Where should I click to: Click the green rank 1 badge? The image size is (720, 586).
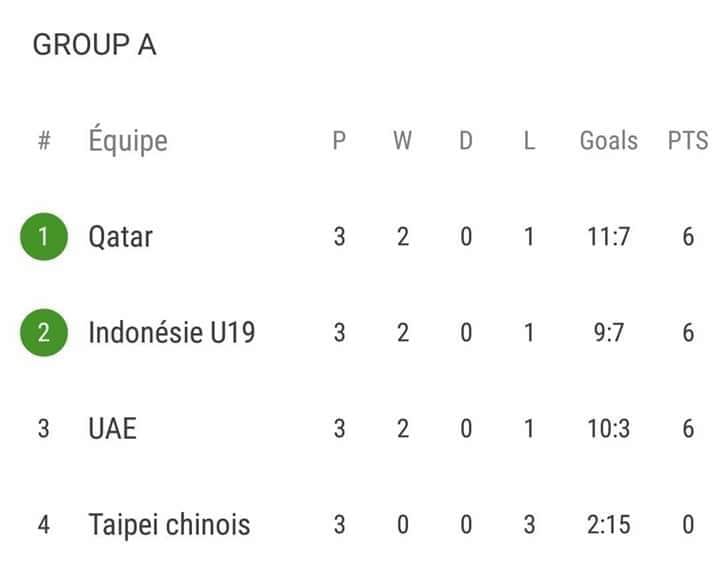point(43,237)
